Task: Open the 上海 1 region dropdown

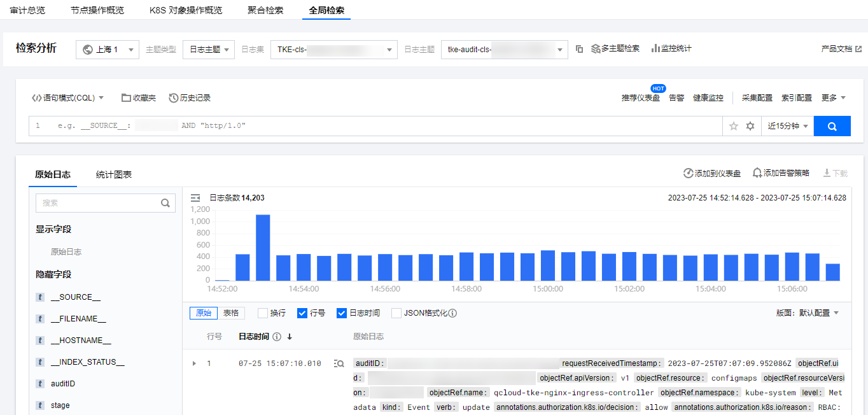Action: click(x=108, y=50)
